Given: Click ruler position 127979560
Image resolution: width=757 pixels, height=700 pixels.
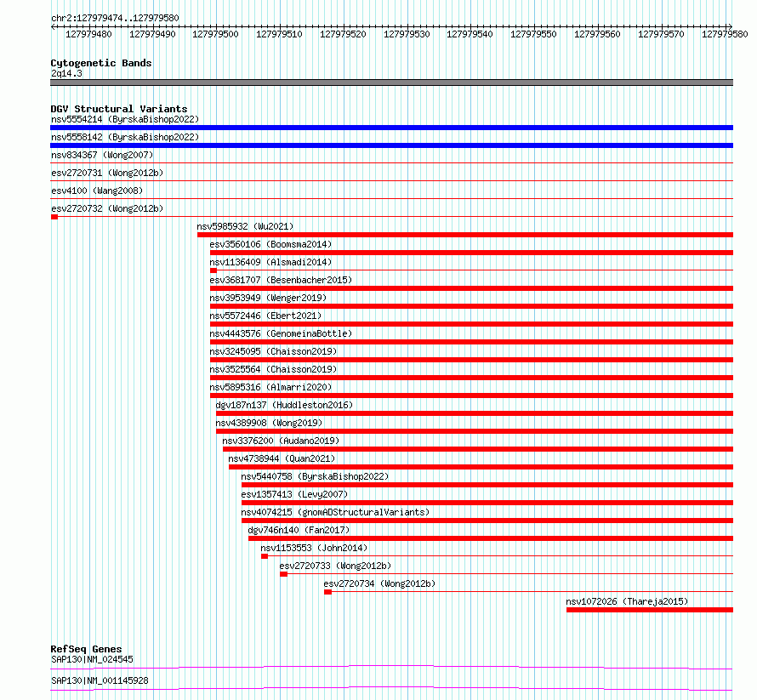Looking at the screenshot, I should 597,34.
